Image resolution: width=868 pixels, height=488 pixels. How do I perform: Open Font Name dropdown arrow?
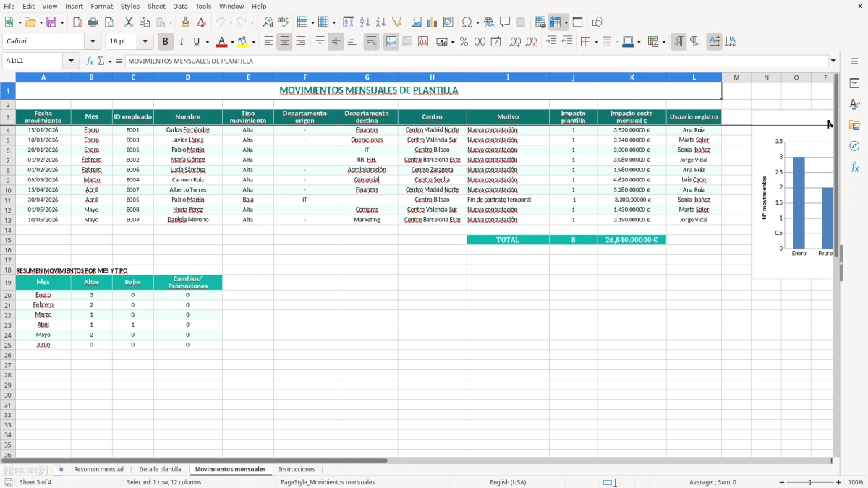point(93,42)
